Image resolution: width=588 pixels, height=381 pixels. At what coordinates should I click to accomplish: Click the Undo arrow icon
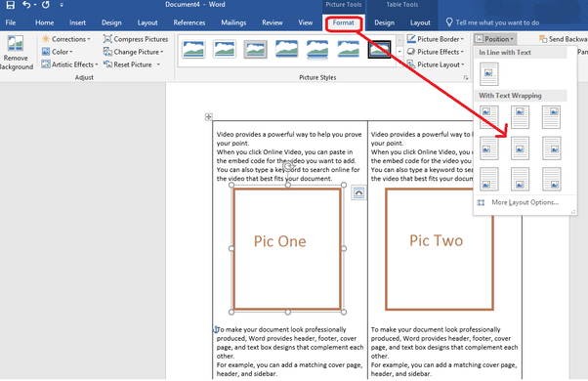[x=26, y=5]
